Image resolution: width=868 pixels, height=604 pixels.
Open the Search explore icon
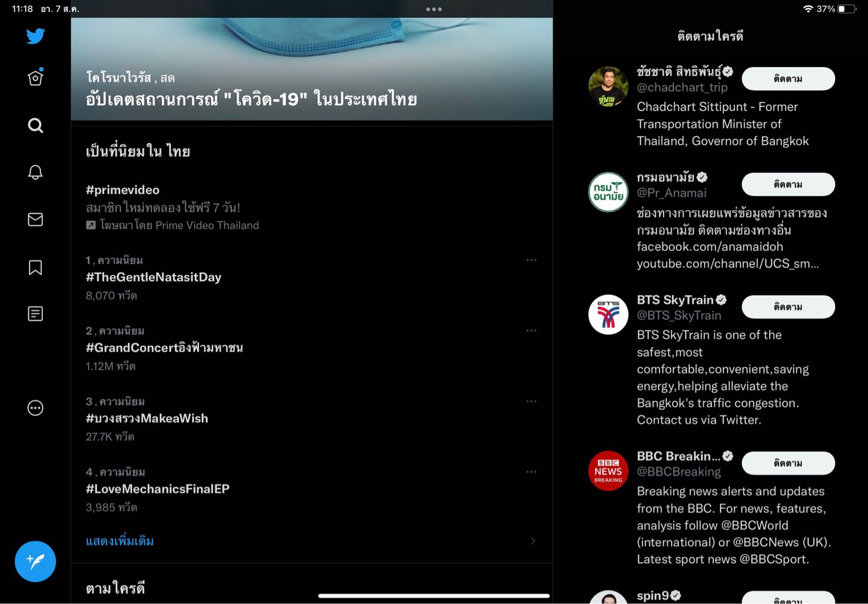pos(35,125)
